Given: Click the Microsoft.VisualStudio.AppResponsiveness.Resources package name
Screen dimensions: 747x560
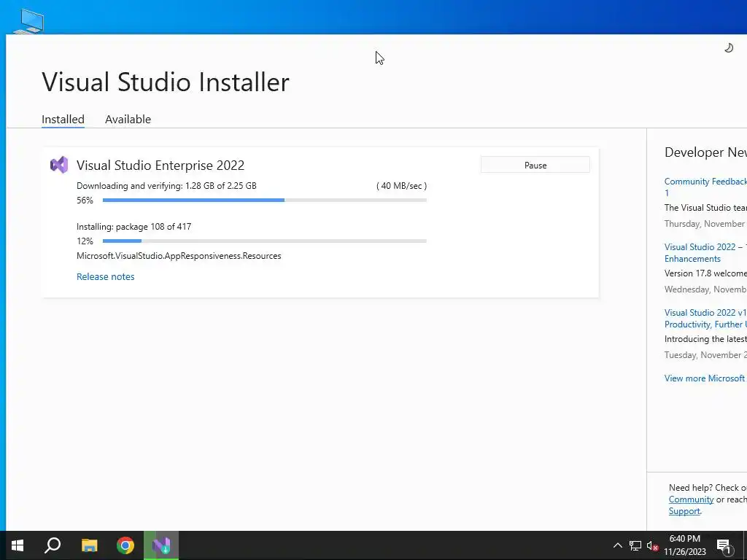Looking at the screenshot, I should coord(179,256).
